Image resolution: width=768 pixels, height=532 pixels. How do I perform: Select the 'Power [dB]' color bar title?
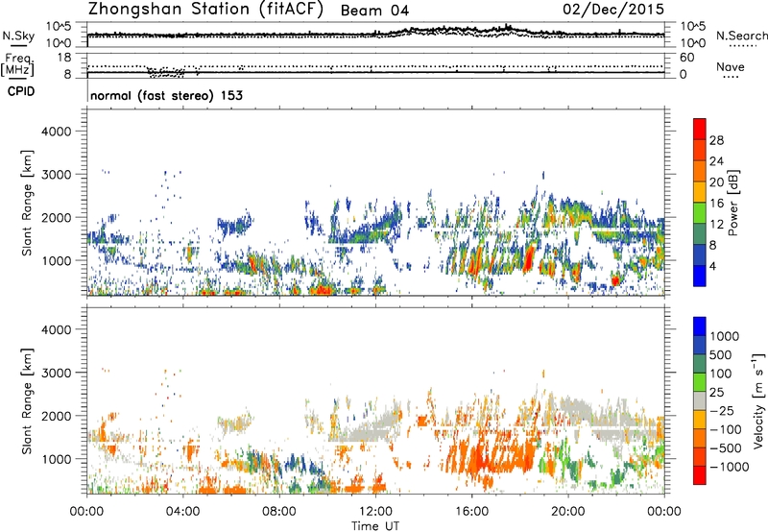coord(732,203)
